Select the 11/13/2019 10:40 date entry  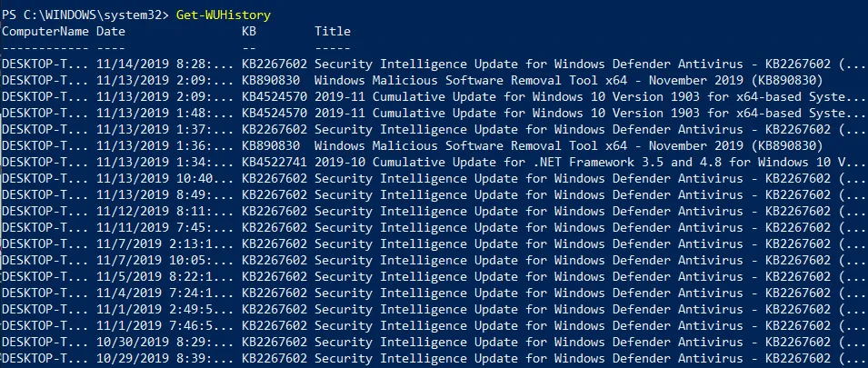click(165, 178)
